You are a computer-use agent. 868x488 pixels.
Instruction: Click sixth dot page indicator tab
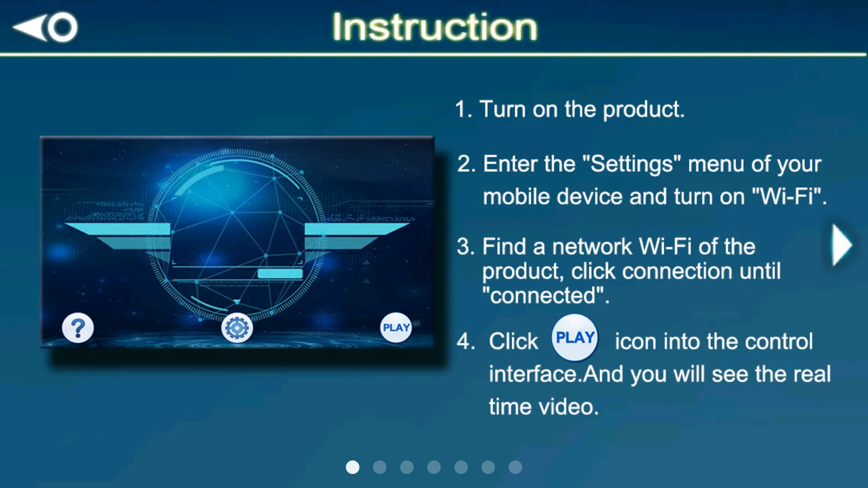tap(488, 467)
